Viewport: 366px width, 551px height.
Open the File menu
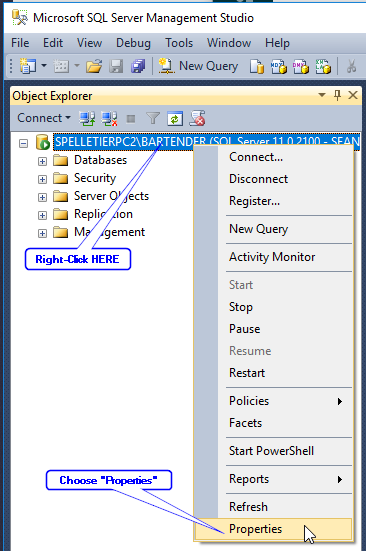[x=20, y=43]
